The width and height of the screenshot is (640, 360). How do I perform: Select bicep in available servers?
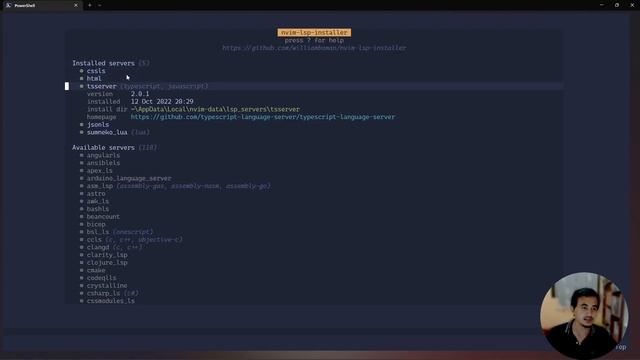click(x=96, y=224)
